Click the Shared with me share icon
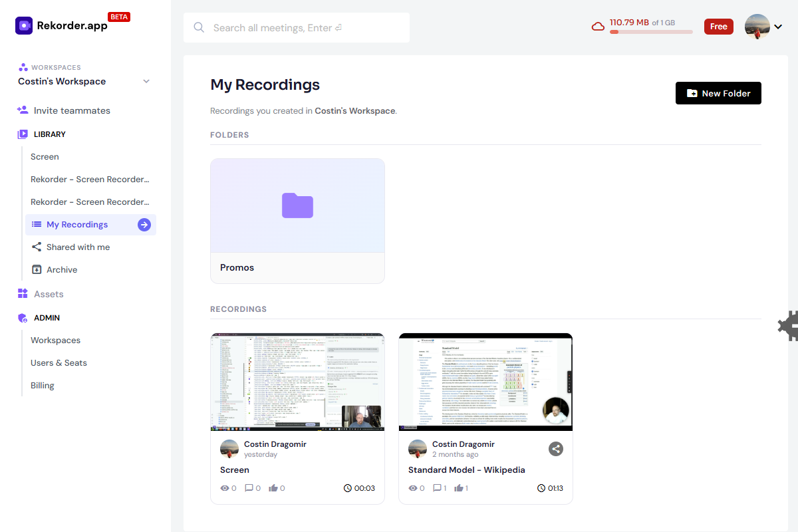Viewport: 798px width, 532px height. point(37,247)
